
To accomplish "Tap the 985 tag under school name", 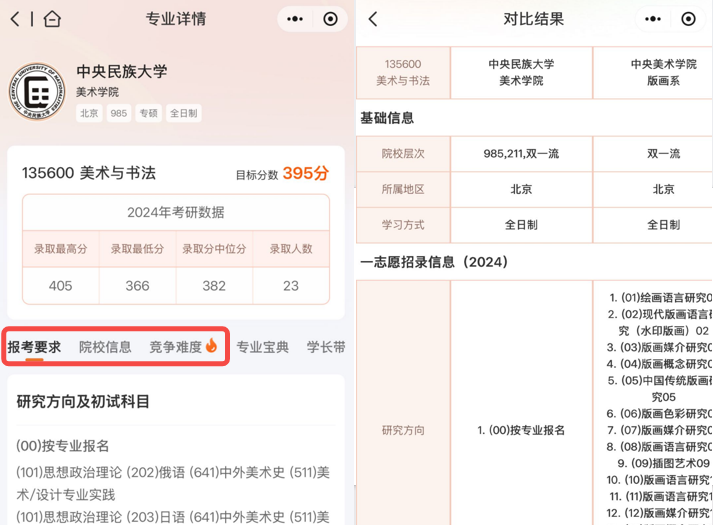I will (x=119, y=113).
